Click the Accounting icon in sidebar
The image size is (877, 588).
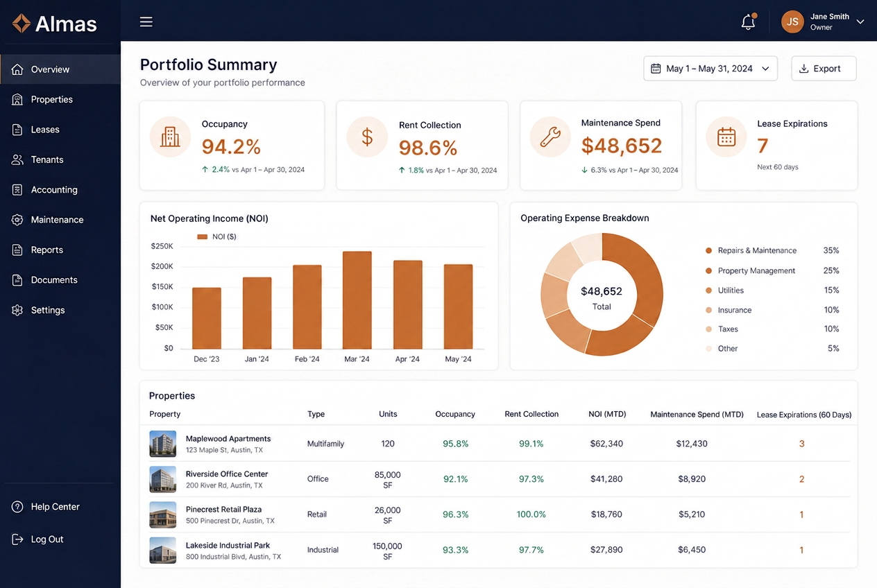point(17,189)
